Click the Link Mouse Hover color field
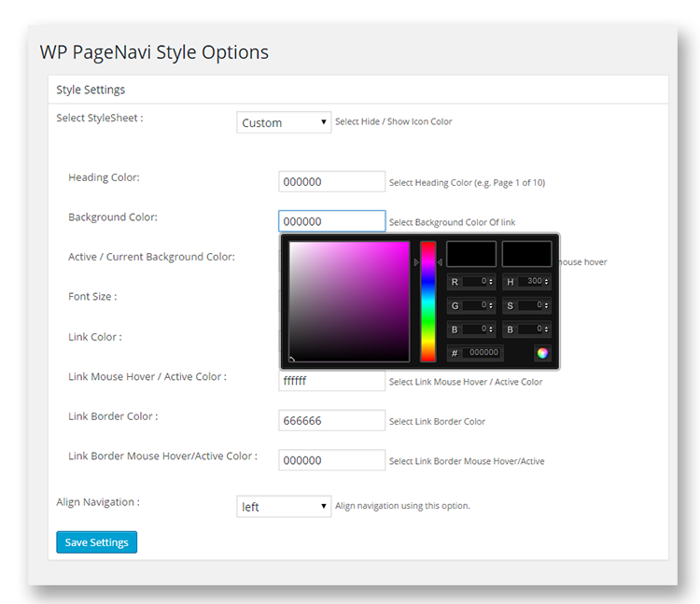Image resolution: width=700 pixels, height=604 pixels. tap(331, 381)
